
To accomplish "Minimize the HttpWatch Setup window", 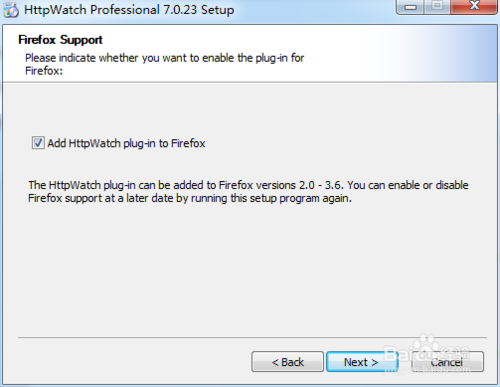I will point(411,7).
